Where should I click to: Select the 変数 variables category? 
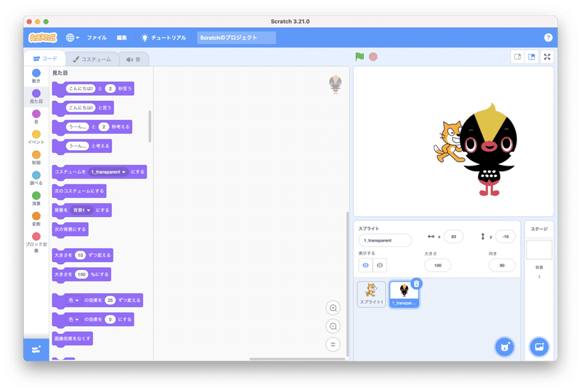36,219
